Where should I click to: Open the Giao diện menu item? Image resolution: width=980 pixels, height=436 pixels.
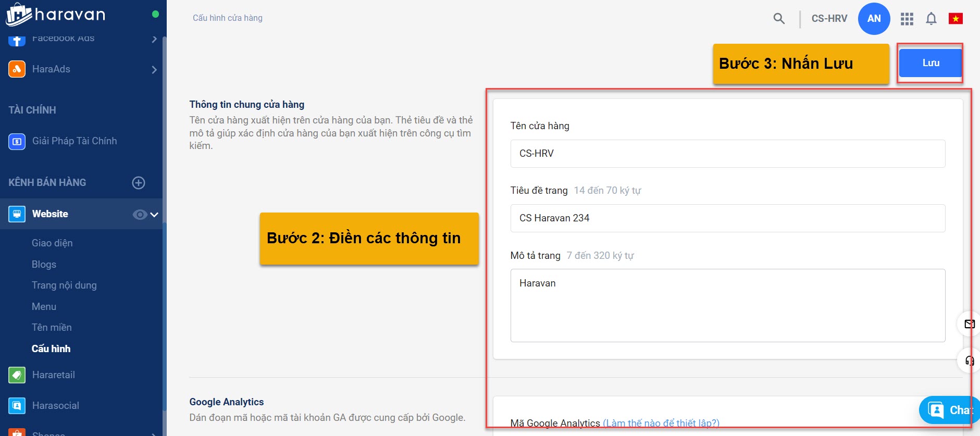click(52, 243)
